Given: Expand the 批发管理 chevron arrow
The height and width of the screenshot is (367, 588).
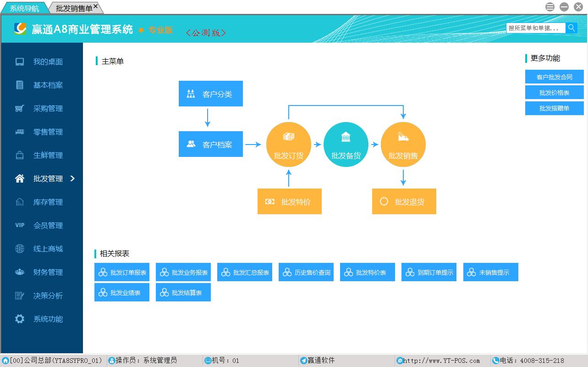Looking at the screenshot, I should click(x=72, y=178).
